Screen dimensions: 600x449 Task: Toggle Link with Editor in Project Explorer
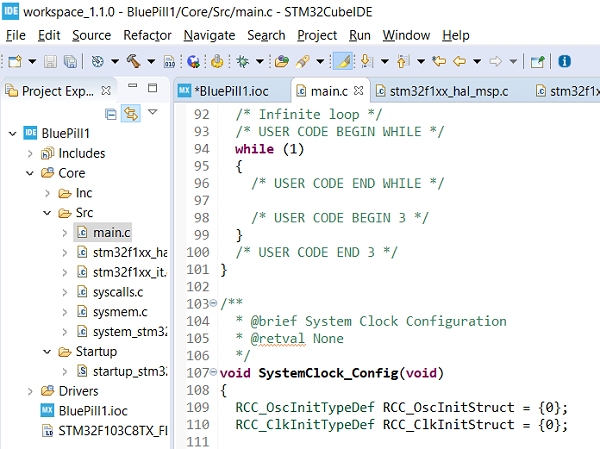pos(131,113)
